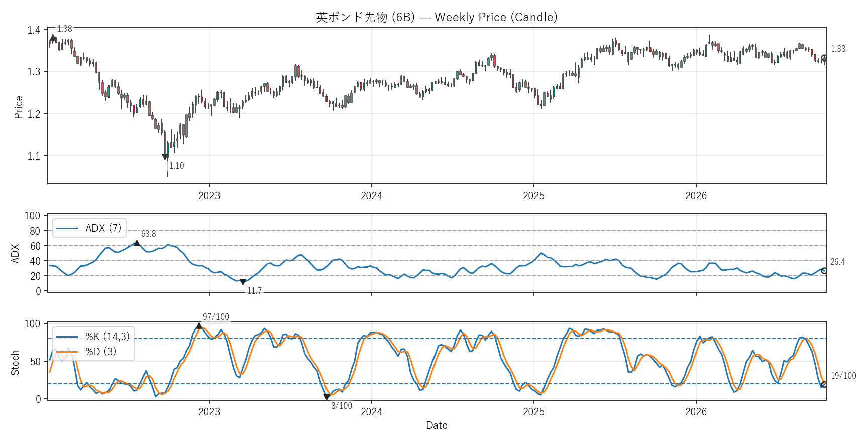The width and height of the screenshot is (868, 441).
Task: Click the 1.2 price axis tick label
Action: tap(34, 114)
